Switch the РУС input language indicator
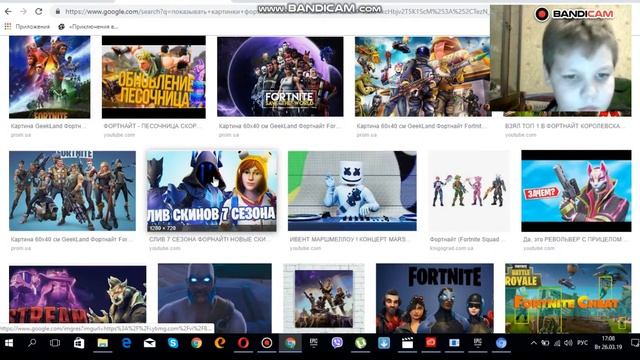 (582, 343)
